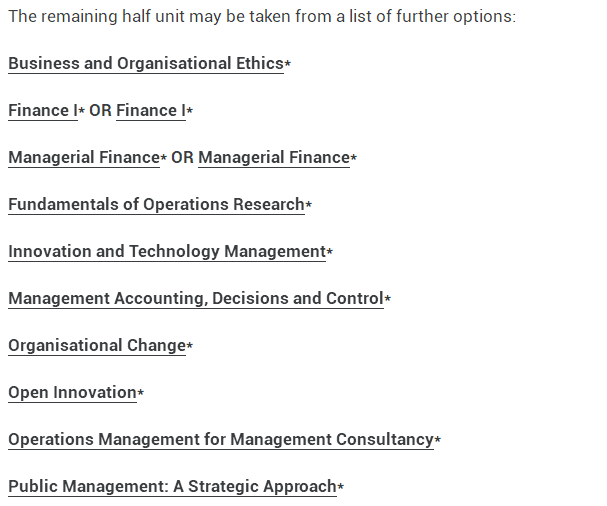Viewport: 607px width, 506px height.
Task: Open Fundamentals of Operations Research link
Action: (x=156, y=204)
